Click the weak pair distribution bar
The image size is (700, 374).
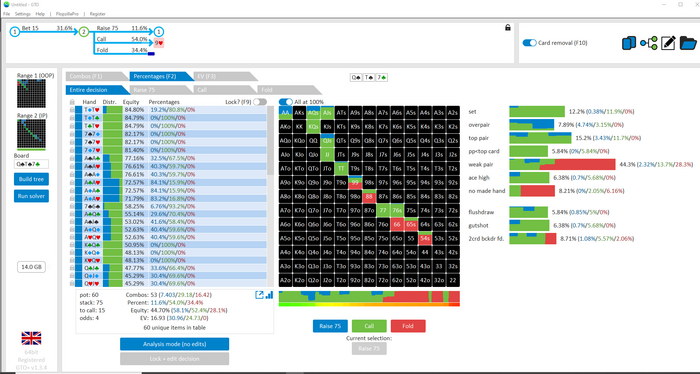point(562,165)
